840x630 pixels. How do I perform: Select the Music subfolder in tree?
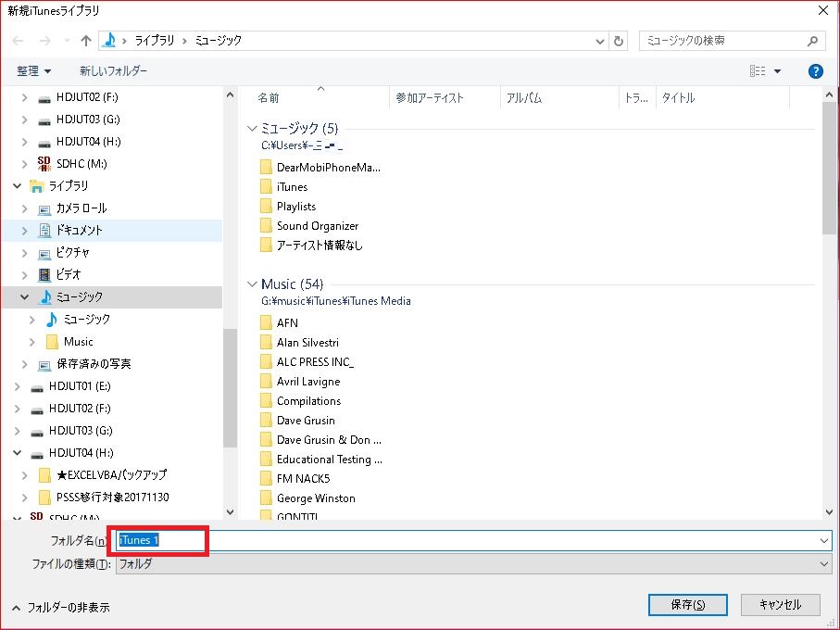[78, 342]
